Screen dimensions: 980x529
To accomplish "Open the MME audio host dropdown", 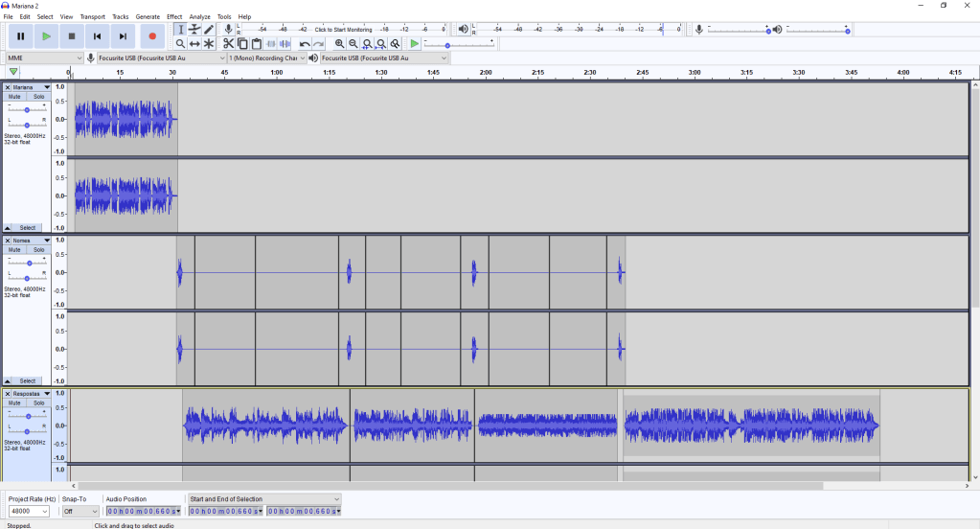I will click(44, 58).
